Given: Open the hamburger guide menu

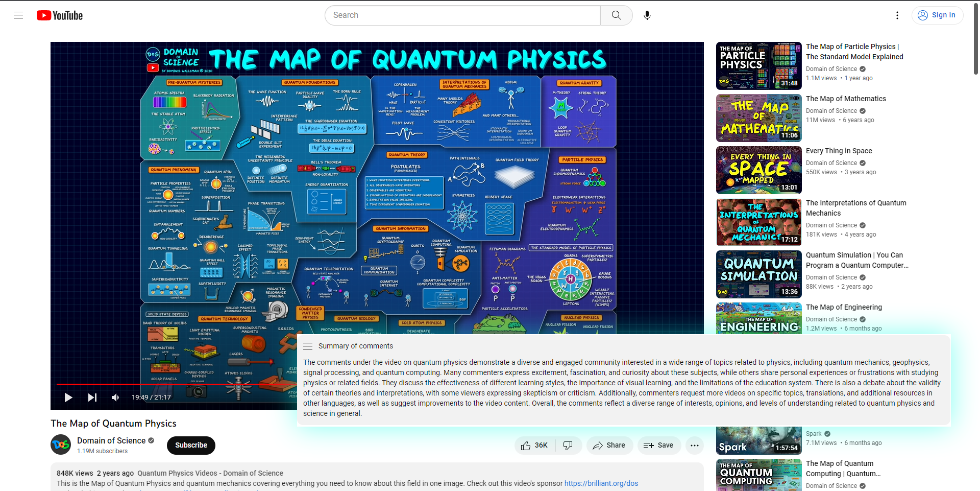Looking at the screenshot, I should (18, 15).
